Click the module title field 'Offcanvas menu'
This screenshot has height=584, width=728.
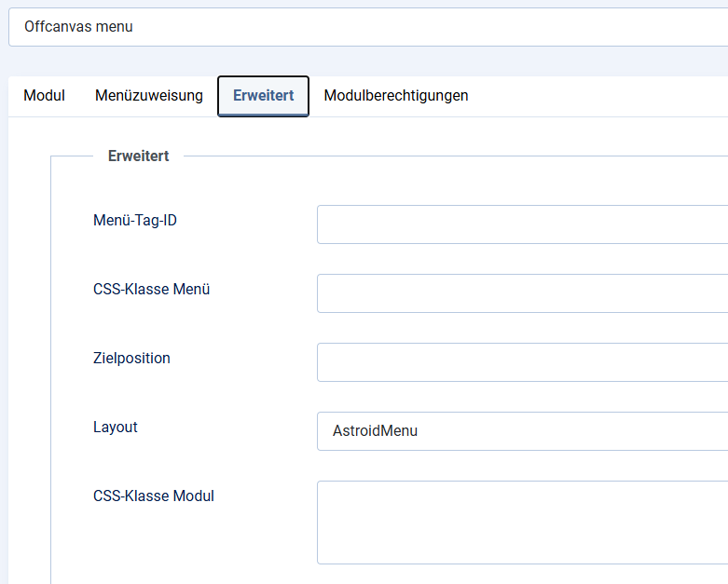coord(368,27)
